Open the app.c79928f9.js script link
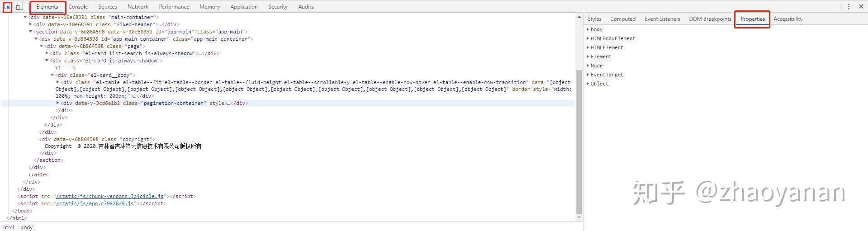The width and height of the screenshot is (868, 231). click(95, 203)
